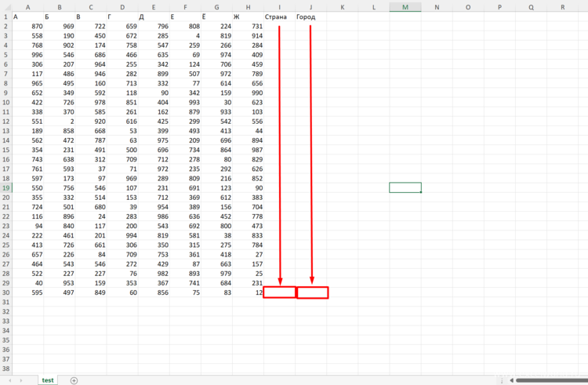Click the Город header cell

coord(311,17)
